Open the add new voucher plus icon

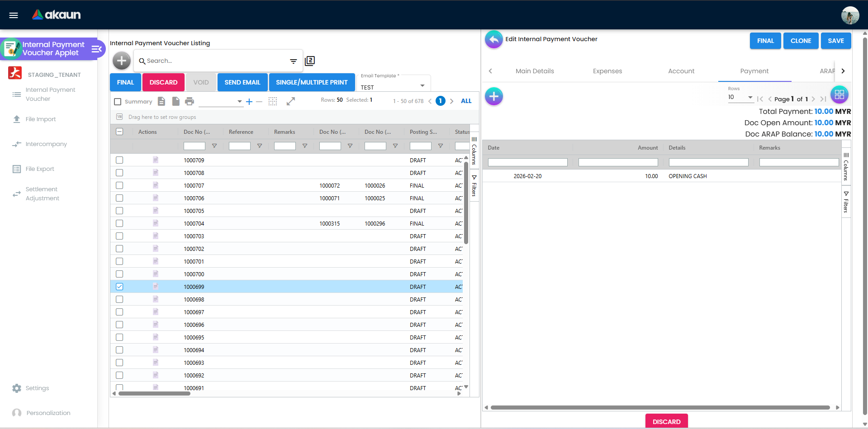[121, 60]
